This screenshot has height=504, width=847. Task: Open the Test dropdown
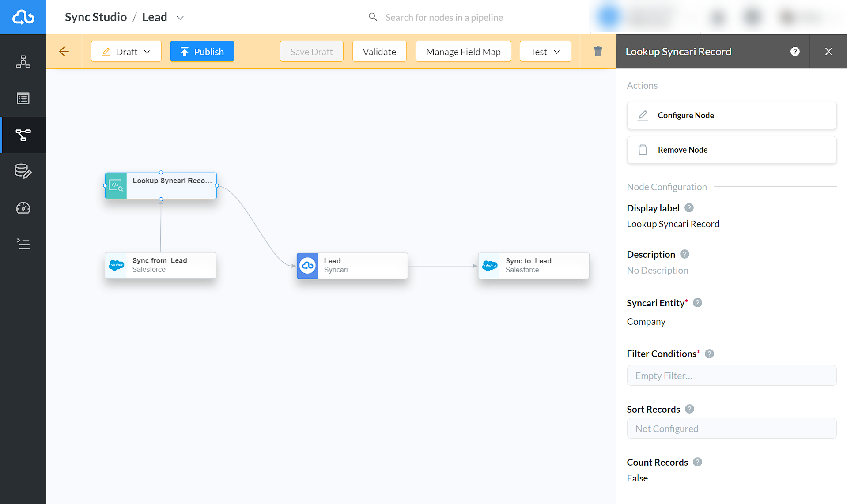point(545,52)
